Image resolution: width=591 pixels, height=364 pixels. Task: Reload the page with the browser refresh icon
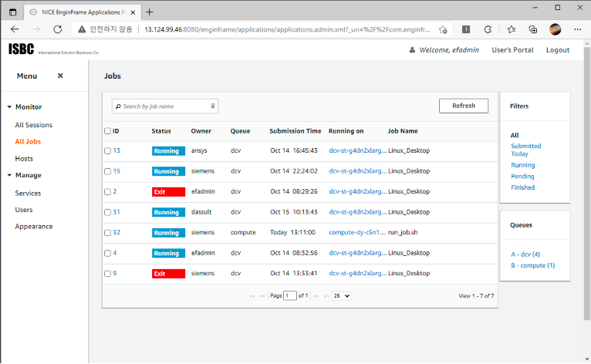57,29
